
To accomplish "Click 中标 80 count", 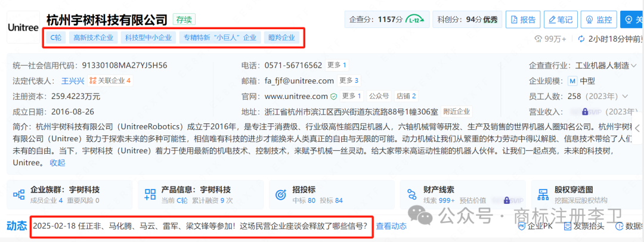I will click(304, 200).
